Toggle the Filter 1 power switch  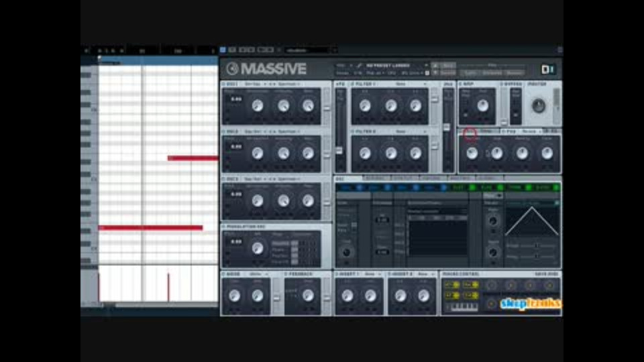click(x=352, y=84)
